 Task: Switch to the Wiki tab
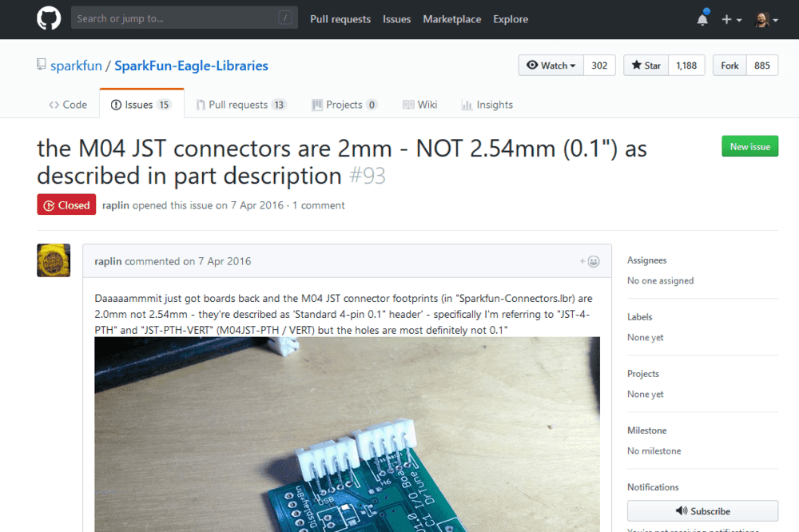(x=420, y=105)
